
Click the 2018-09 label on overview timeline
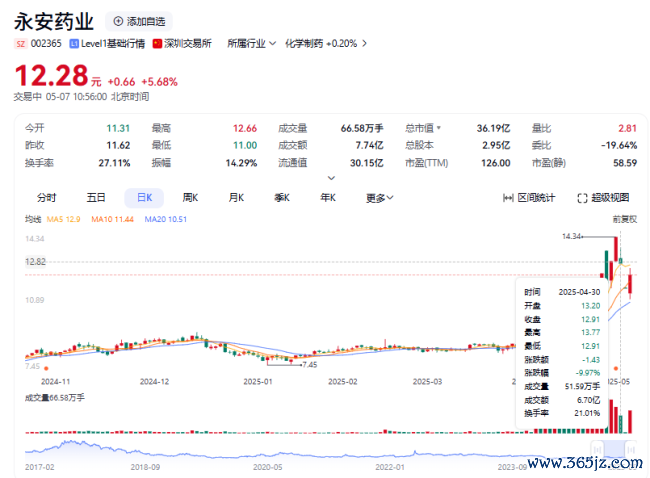pyautogui.click(x=145, y=467)
